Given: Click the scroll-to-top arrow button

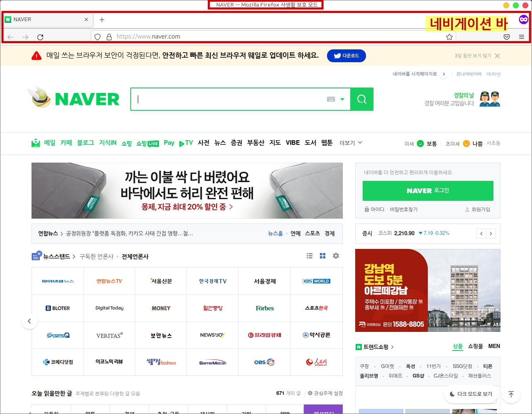Looking at the screenshot, I should [511, 394].
